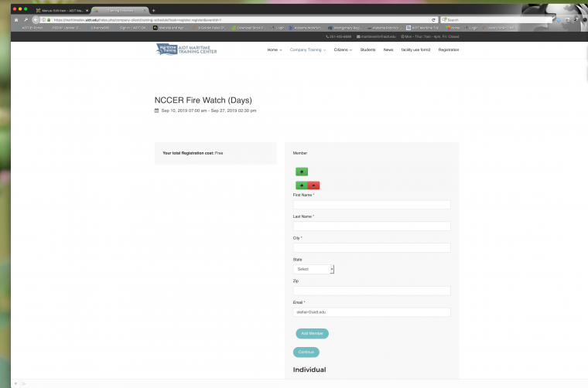Click the wrench tools icon in toolbar

click(26, 20)
